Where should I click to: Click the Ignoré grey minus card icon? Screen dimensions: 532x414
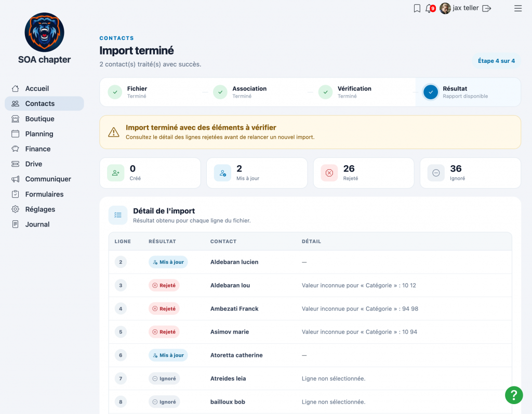[x=436, y=173]
